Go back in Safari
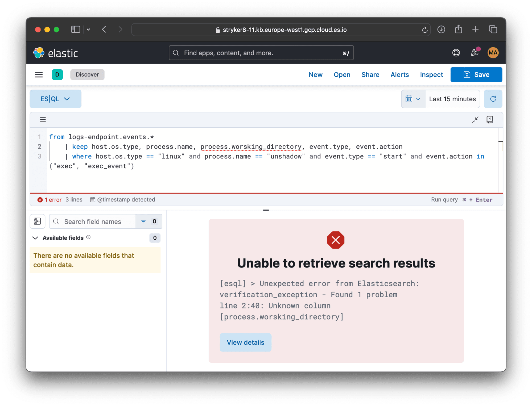532x406 pixels. pyautogui.click(x=104, y=29)
